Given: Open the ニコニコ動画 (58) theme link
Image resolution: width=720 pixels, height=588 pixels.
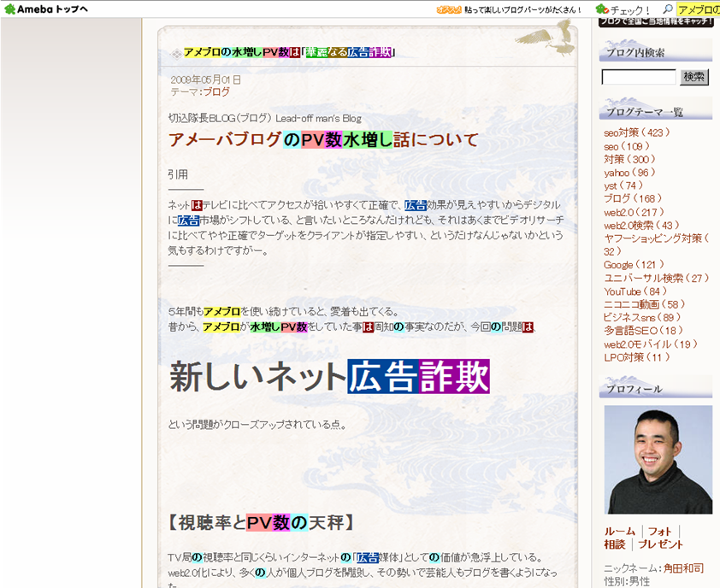Looking at the screenshot, I should tap(644, 304).
